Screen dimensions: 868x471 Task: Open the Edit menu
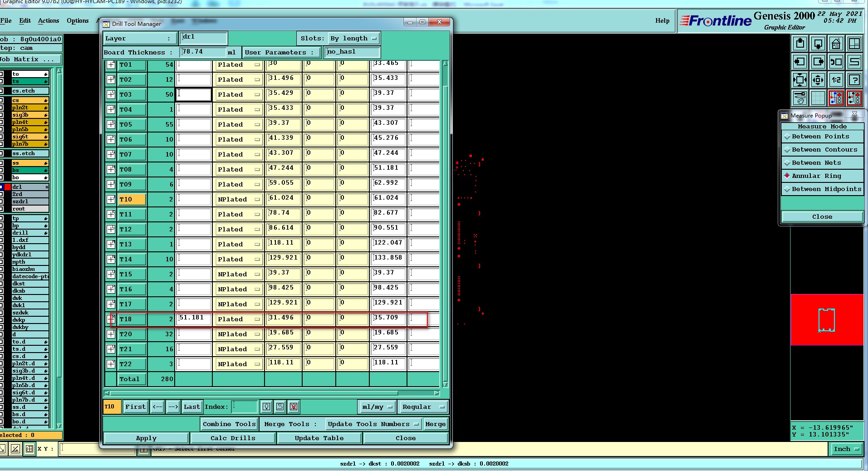25,20
